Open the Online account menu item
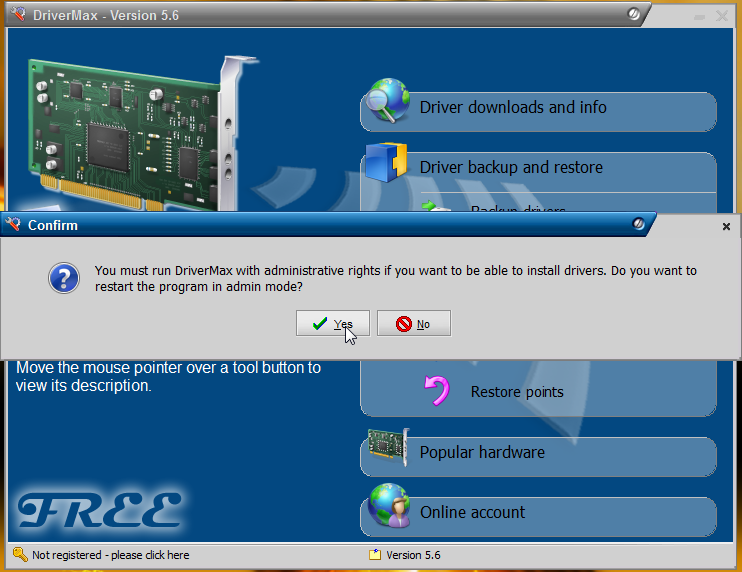 click(x=472, y=513)
